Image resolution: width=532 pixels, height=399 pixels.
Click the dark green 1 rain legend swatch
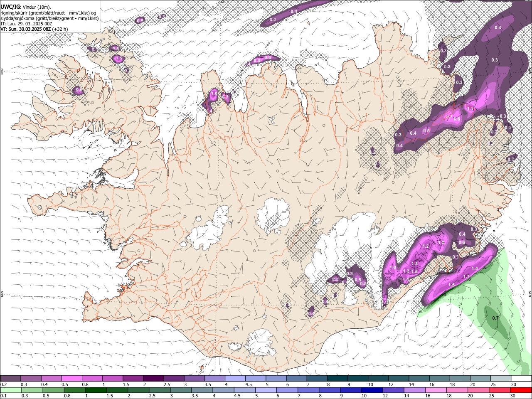click(x=96, y=390)
